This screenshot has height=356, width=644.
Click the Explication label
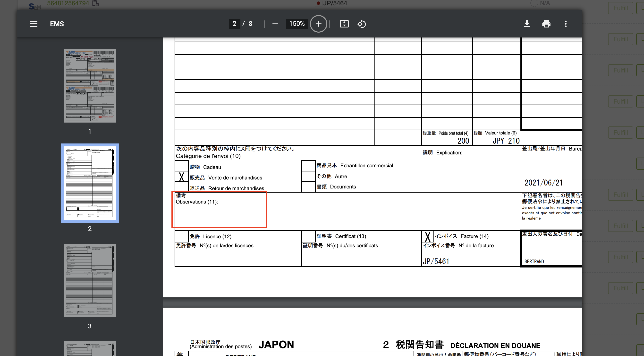coord(449,153)
